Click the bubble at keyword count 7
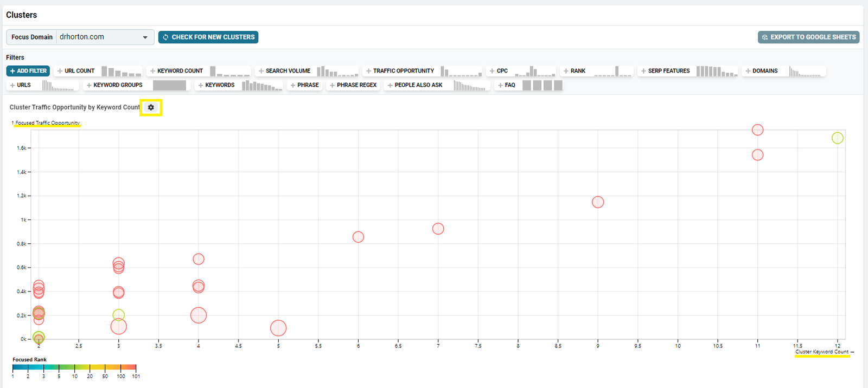Screen dimensions: 868x388 click(438, 229)
